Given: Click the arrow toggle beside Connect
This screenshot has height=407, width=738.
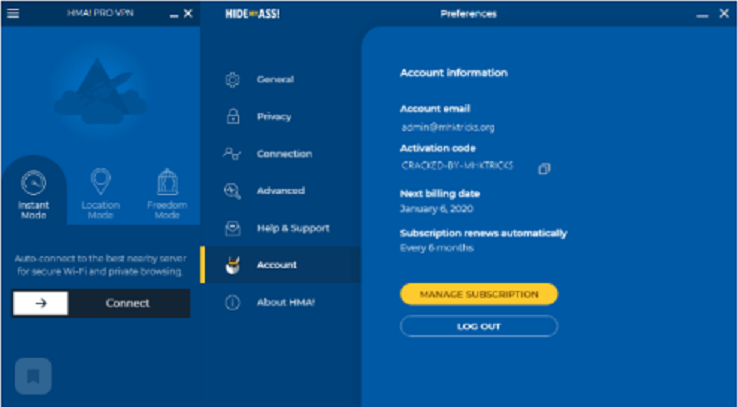Looking at the screenshot, I should pos(40,303).
